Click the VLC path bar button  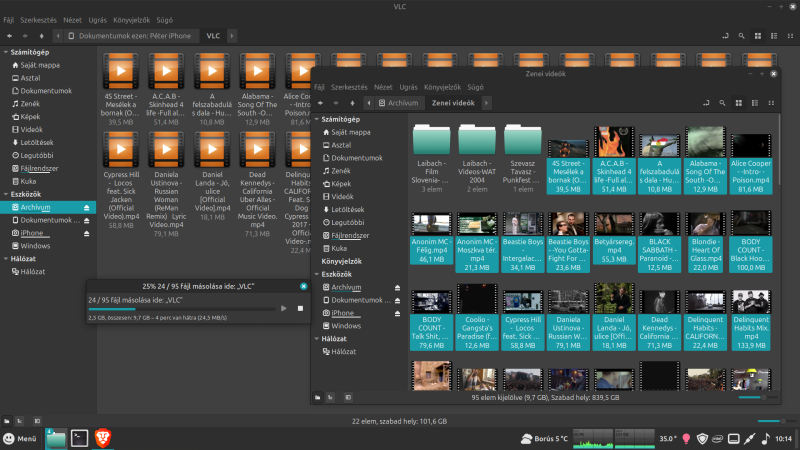[x=213, y=36]
